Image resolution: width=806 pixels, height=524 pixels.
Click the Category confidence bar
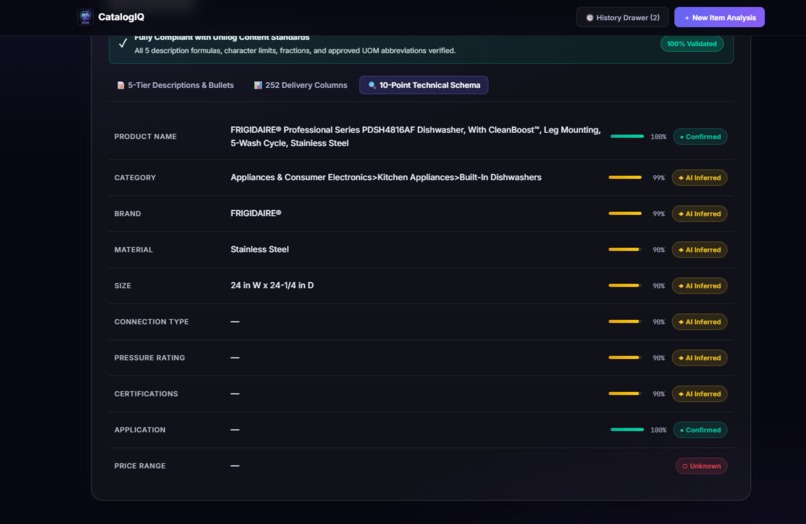(625, 177)
